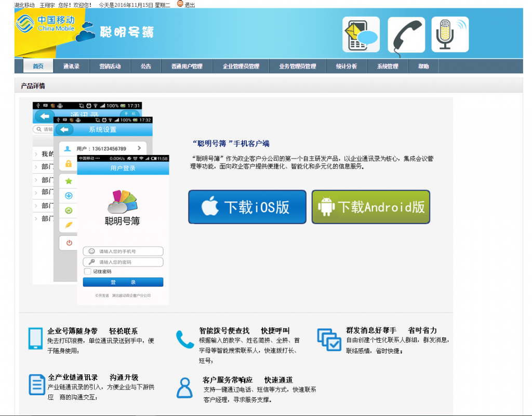Click the green refresh icon in settings
Image resolution: width=532 pixels, height=416 pixels.
(x=69, y=211)
